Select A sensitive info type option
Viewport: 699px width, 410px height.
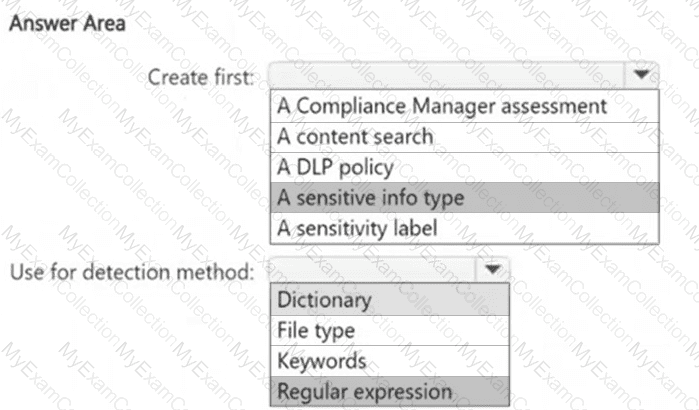coord(371,197)
